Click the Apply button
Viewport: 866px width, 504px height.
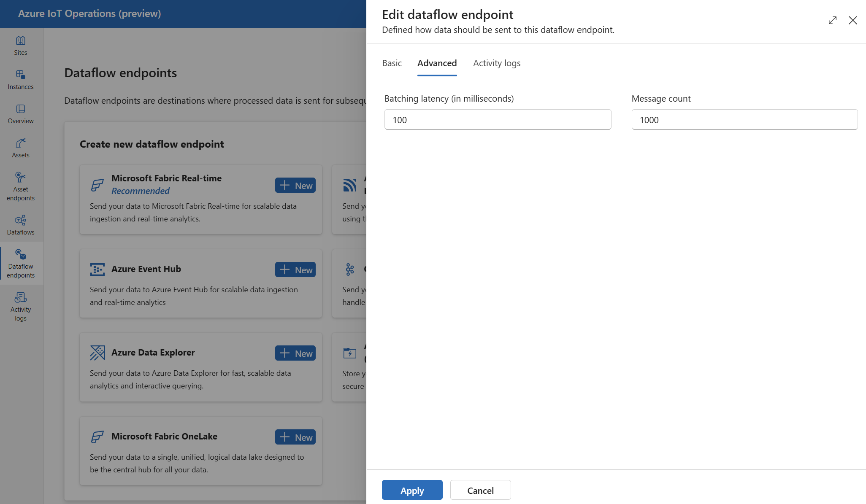[412, 490]
